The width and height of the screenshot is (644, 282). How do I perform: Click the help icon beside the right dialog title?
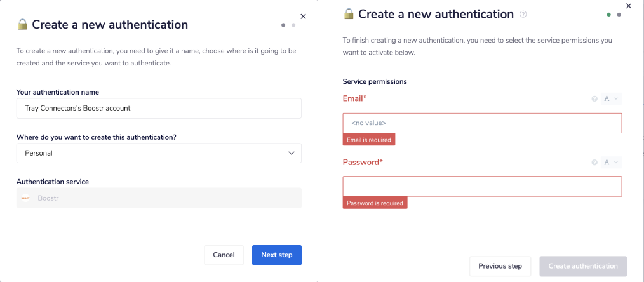(x=523, y=14)
